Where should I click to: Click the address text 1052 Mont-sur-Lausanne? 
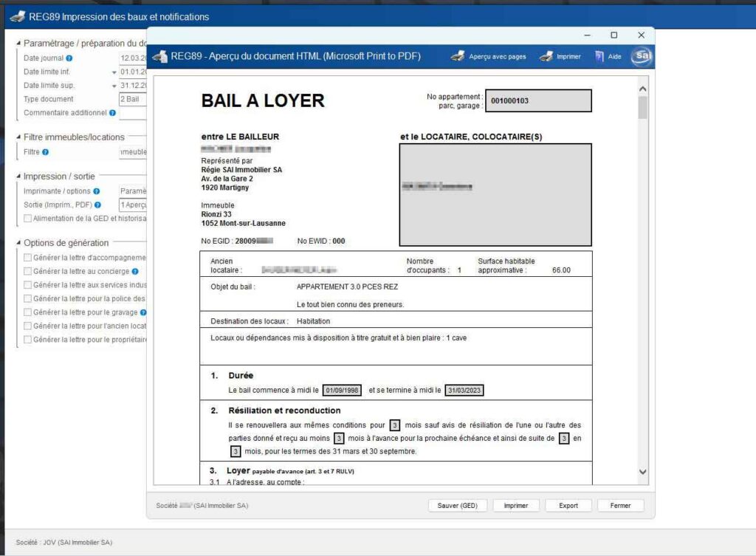[x=244, y=223]
